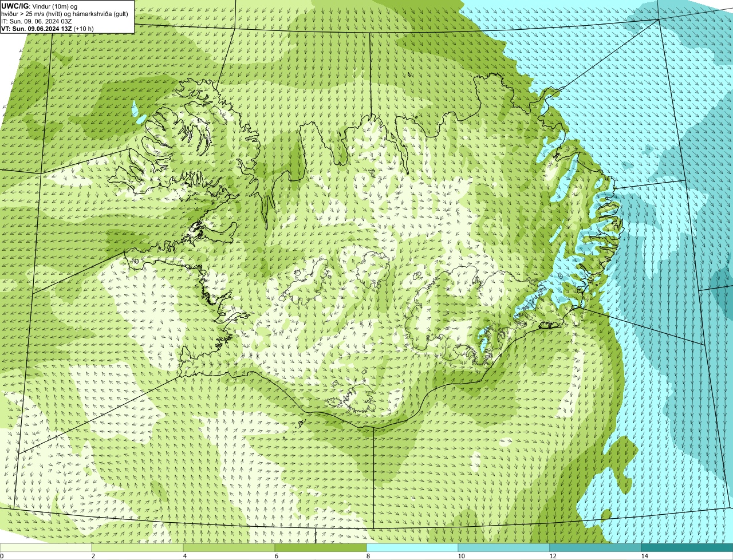
Task: Click the legend scale label '6'
Action: [276, 556]
